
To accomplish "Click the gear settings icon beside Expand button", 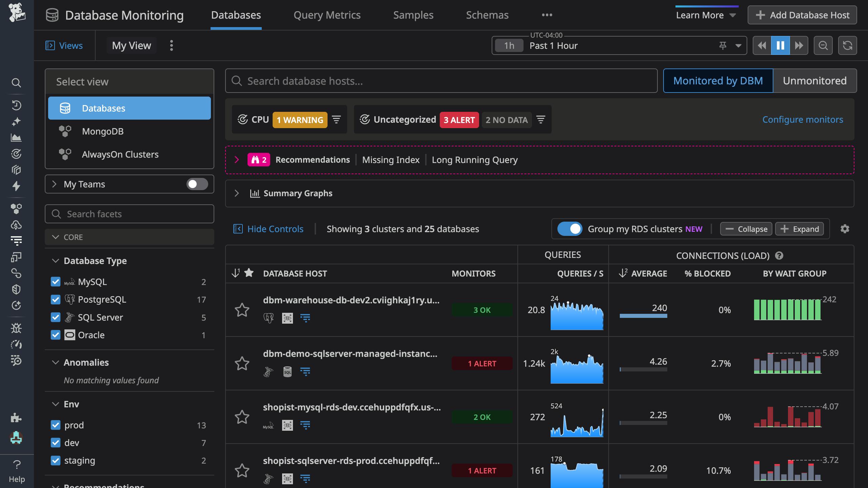I will pyautogui.click(x=845, y=229).
